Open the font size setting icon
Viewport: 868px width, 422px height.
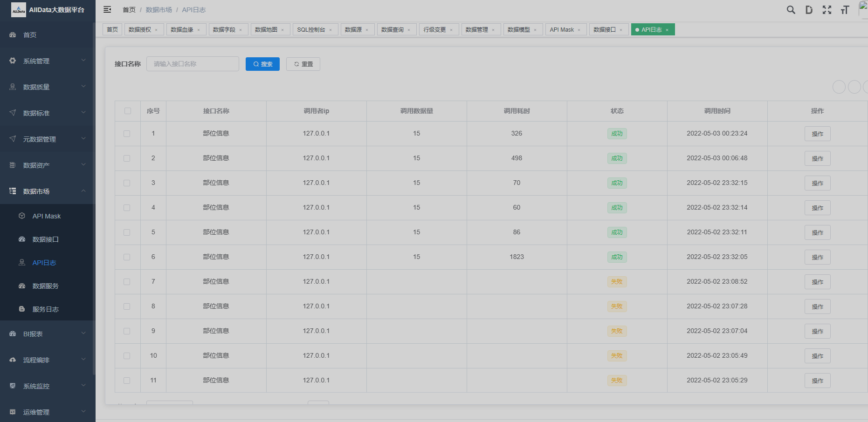[x=844, y=10]
